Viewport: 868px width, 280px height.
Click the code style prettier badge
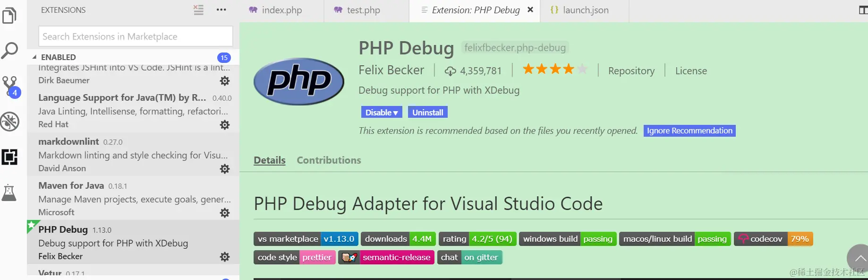(x=295, y=257)
